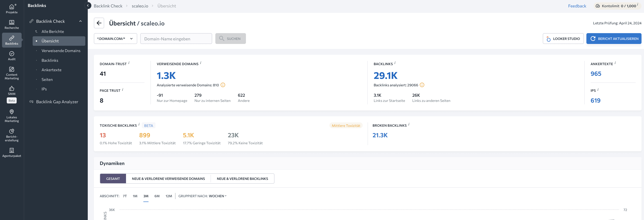
Task: Open Seiten report
Action: [47, 79]
